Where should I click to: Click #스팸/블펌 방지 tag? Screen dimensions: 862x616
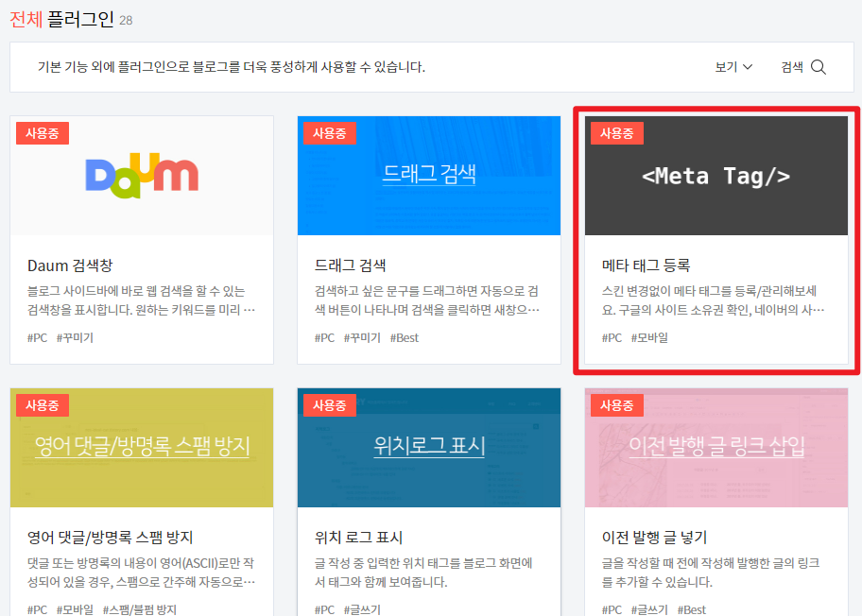coord(140,609)
